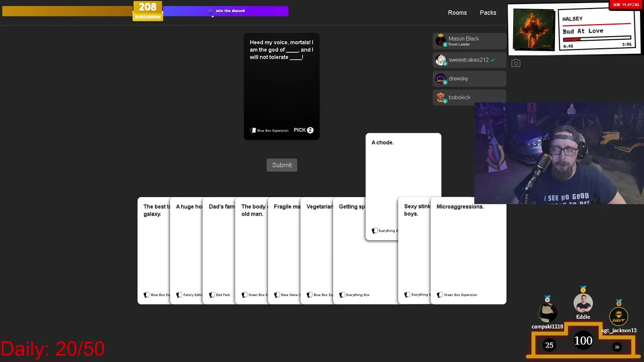Viewport: 644px width, 362px height.
Task: Pick the 'Dad's fam' white card
Action: coord(219,250)
